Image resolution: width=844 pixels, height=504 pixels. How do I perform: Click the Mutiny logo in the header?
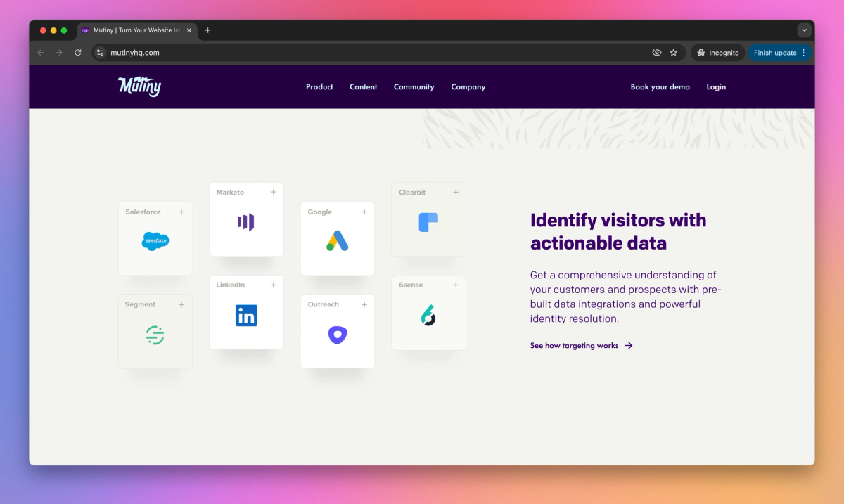coord(139,86)
